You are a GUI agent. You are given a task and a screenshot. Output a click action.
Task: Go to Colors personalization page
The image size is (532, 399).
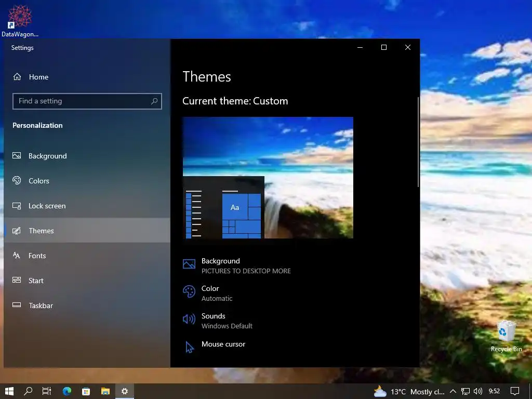pos(87,180)
